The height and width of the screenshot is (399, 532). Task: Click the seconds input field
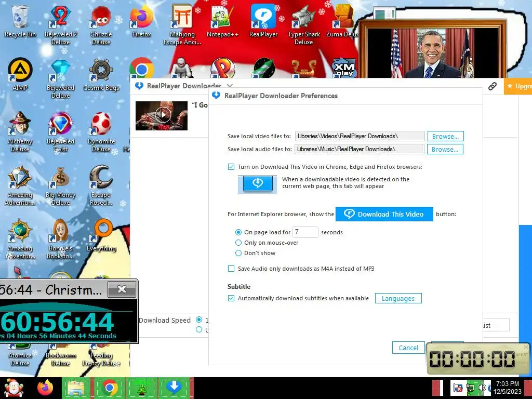pyautogui.click(x=305, y=232)
